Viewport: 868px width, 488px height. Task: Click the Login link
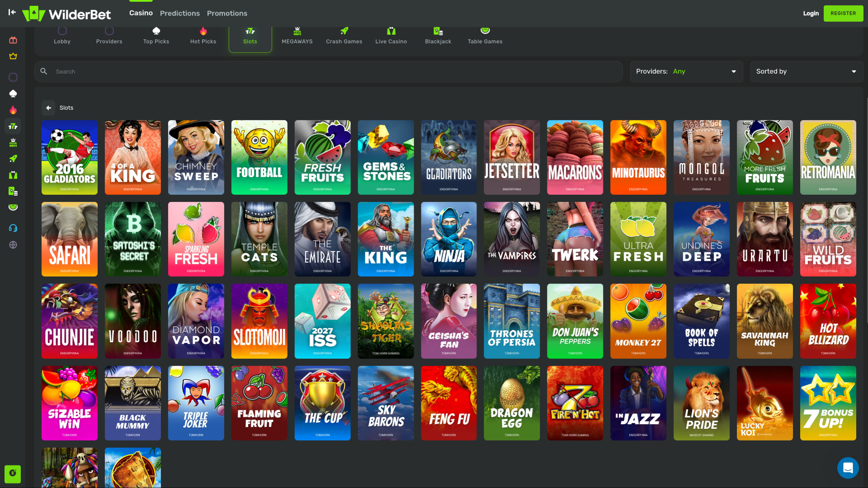pos(811,14)
